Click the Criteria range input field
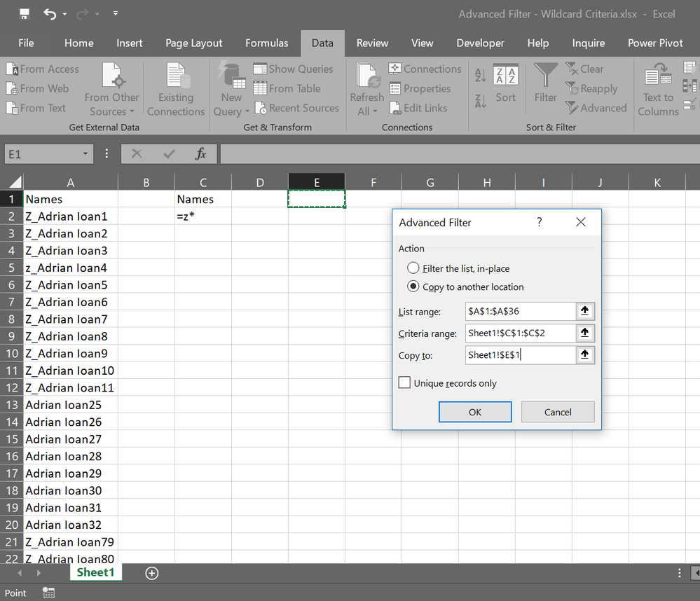Image resolution: width=700 pixels, height=601 pixels. [x=520, y=333]
